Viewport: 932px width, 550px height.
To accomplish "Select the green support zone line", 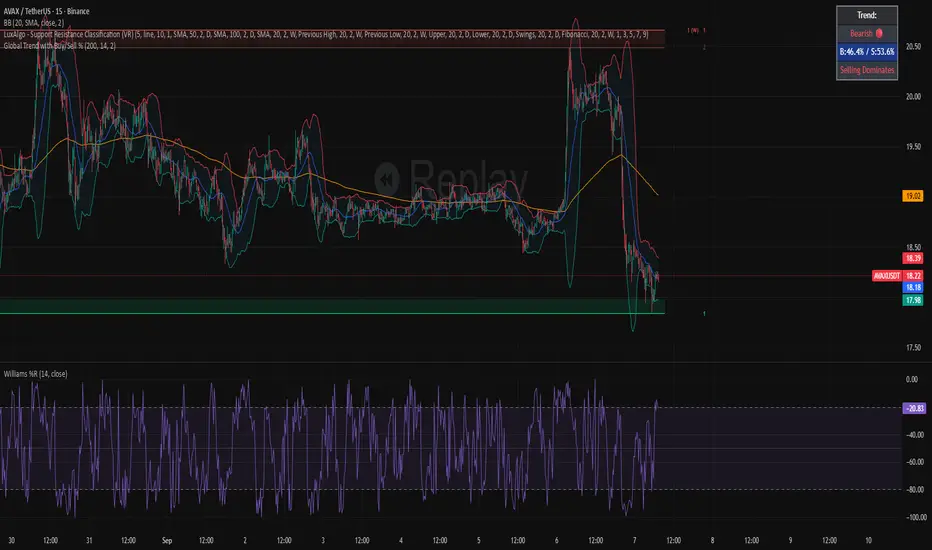I will click(x=332, y=313).
